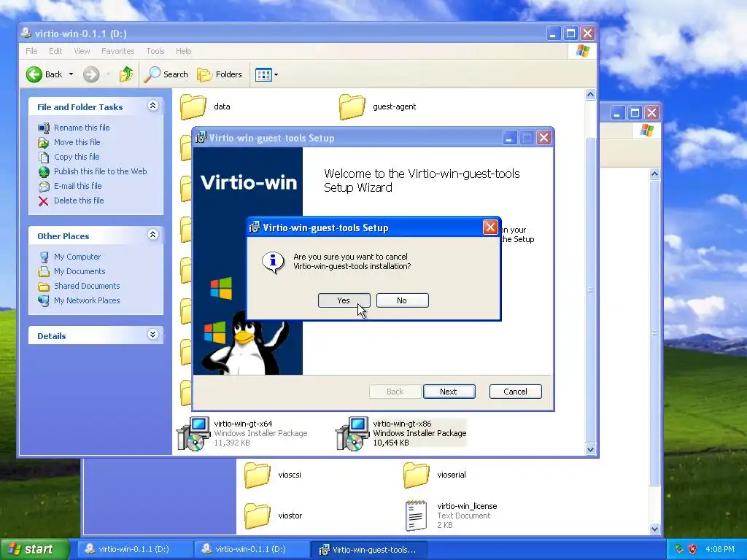
Task: Click the network tray icon
Action: point(679,549)
